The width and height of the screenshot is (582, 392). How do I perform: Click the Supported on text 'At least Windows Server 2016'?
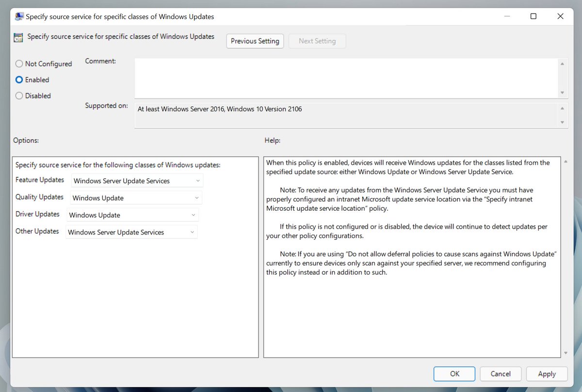(180, 109)
